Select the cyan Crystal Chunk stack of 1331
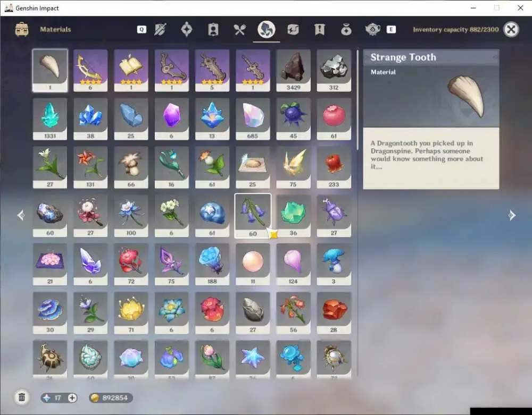 pos(50,119)
